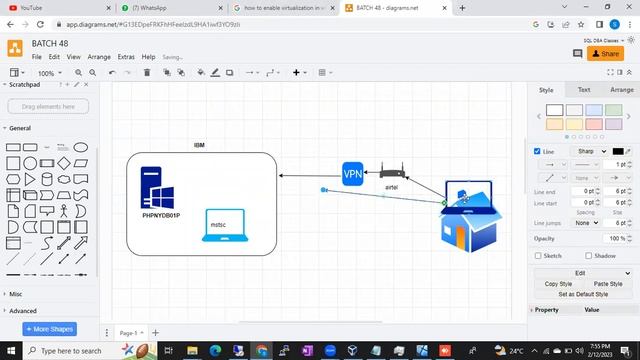Pick the diamond shape in General
Image resolution: width=640 pixels, height=360 pixels.
point(64,163)
